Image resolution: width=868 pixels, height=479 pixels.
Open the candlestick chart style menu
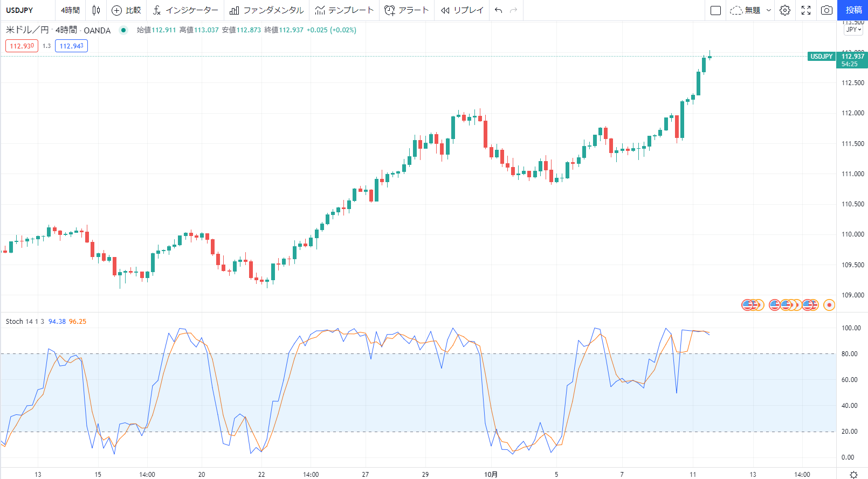[96, 10]
